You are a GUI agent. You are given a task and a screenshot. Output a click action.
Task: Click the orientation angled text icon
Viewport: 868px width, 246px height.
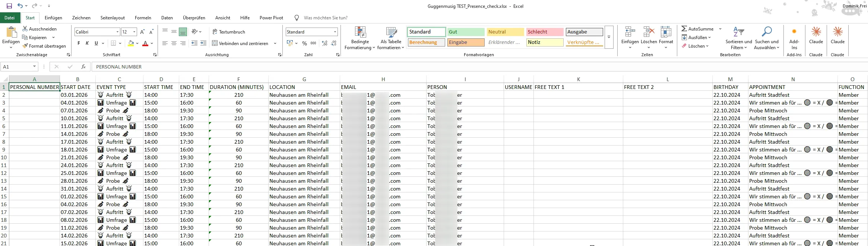pos(194,32)
